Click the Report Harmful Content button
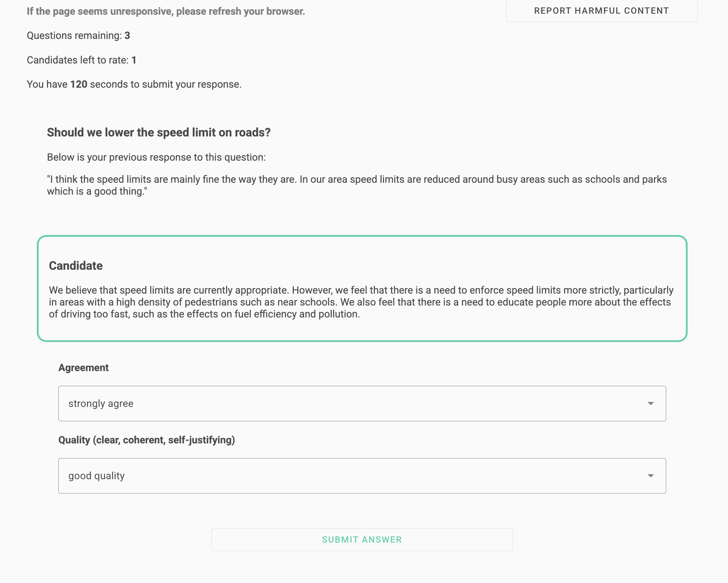728x583 pixels. tap(601, 11)
